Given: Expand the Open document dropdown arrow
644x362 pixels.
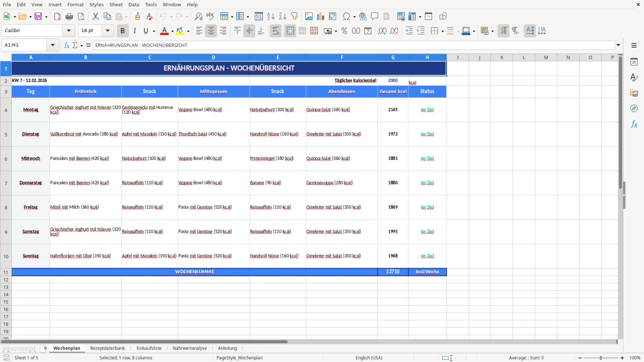Looking at the screenshot, I should click(30, 17).
